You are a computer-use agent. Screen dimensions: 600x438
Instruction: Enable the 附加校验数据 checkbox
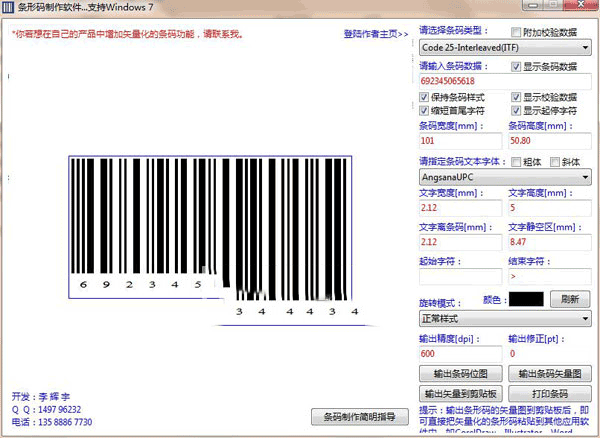click(516, 32)
